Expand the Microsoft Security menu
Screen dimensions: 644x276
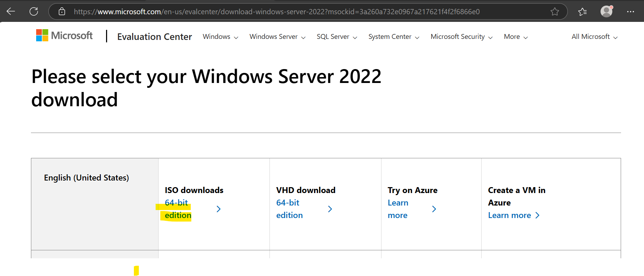[x=462, y=37]
